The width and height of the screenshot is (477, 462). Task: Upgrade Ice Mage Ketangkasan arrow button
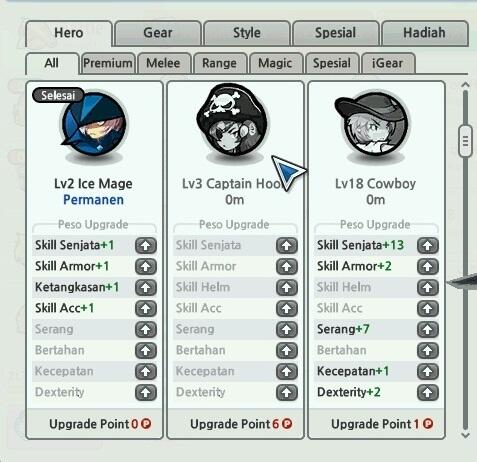pos(146,288)
